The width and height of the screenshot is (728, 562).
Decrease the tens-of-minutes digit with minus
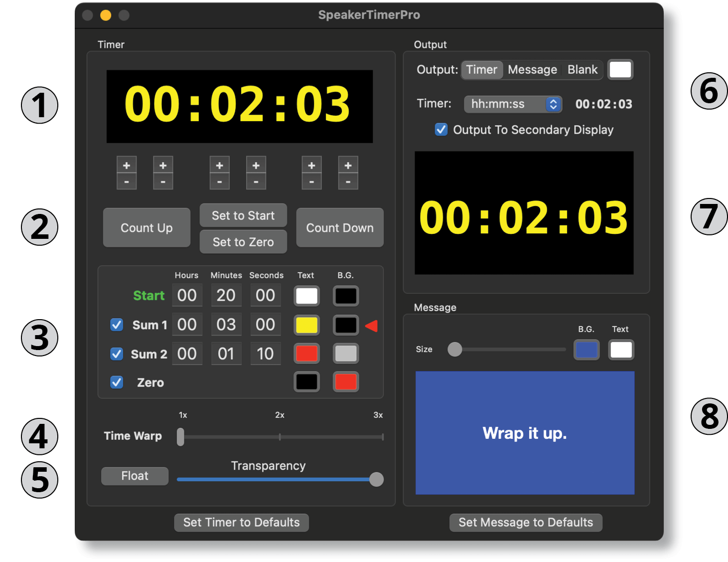pos(219,182)
